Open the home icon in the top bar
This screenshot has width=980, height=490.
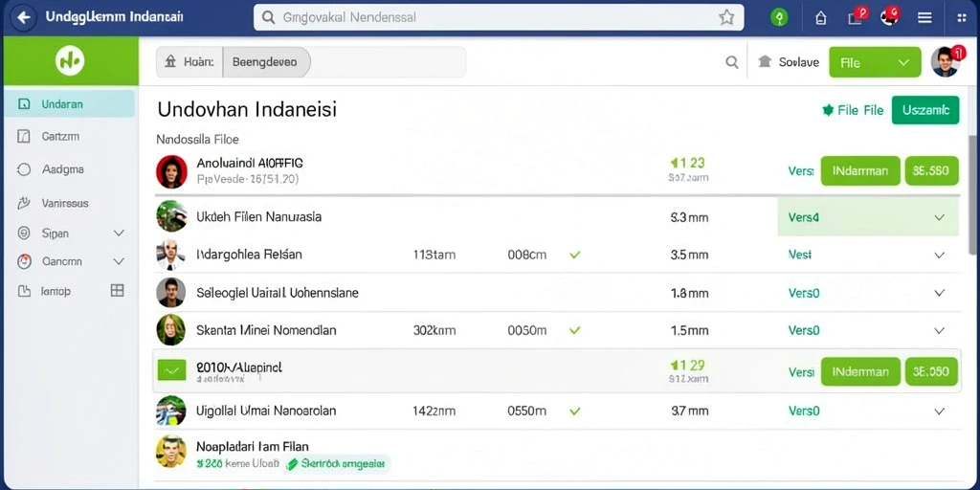(821, 17)
